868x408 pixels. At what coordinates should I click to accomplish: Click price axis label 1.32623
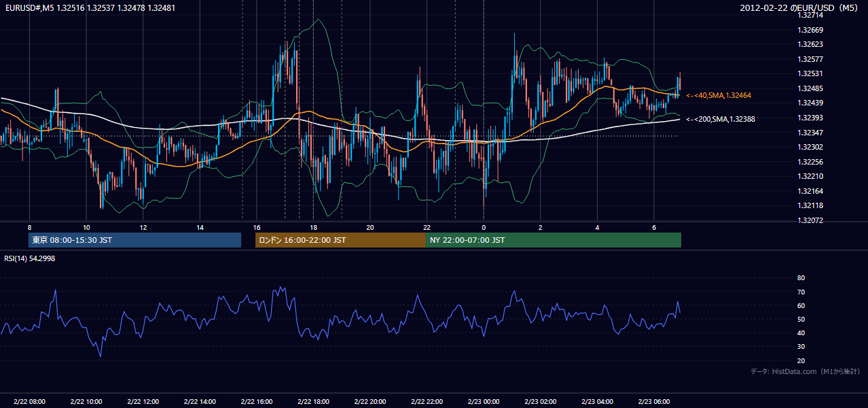click(810, 44)
